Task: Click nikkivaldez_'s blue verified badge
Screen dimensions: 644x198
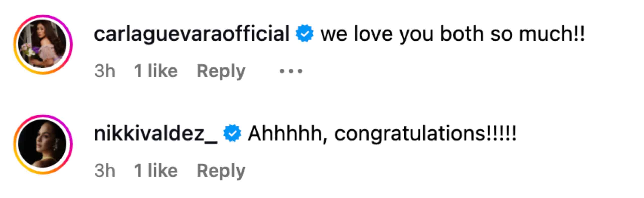Action: pos(232,133)
